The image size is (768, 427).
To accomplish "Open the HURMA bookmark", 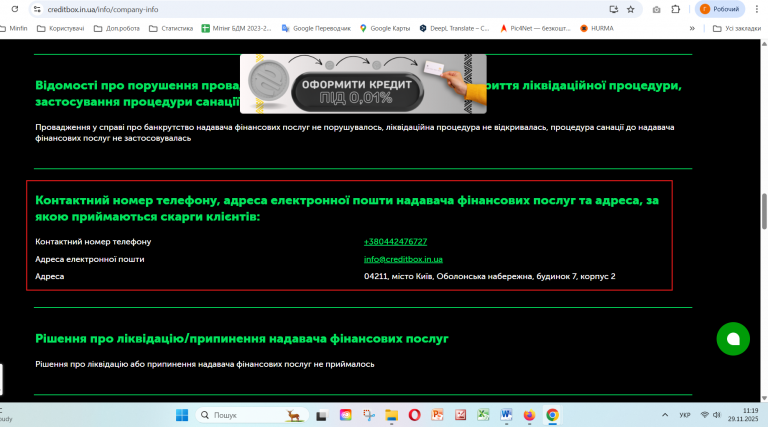I will [x=597, y=28].
